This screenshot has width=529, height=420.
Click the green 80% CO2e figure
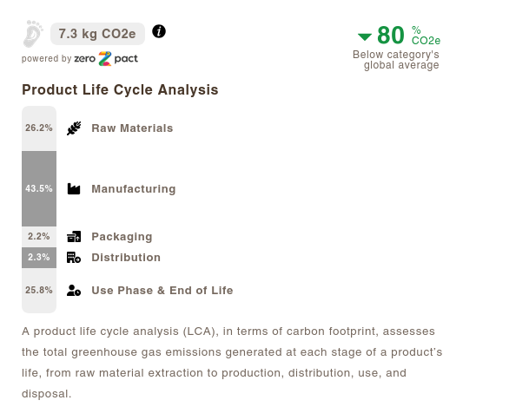408,36
